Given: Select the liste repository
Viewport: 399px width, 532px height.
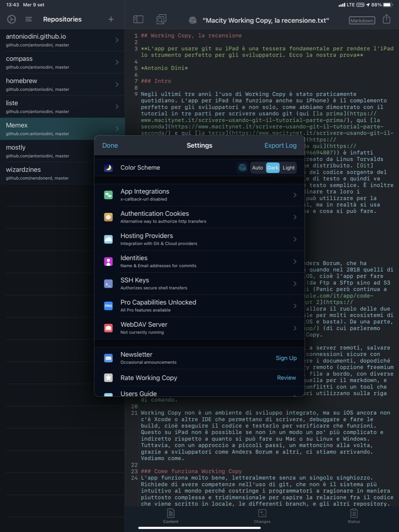Looking at the screenshot, I should click(62, 107).
